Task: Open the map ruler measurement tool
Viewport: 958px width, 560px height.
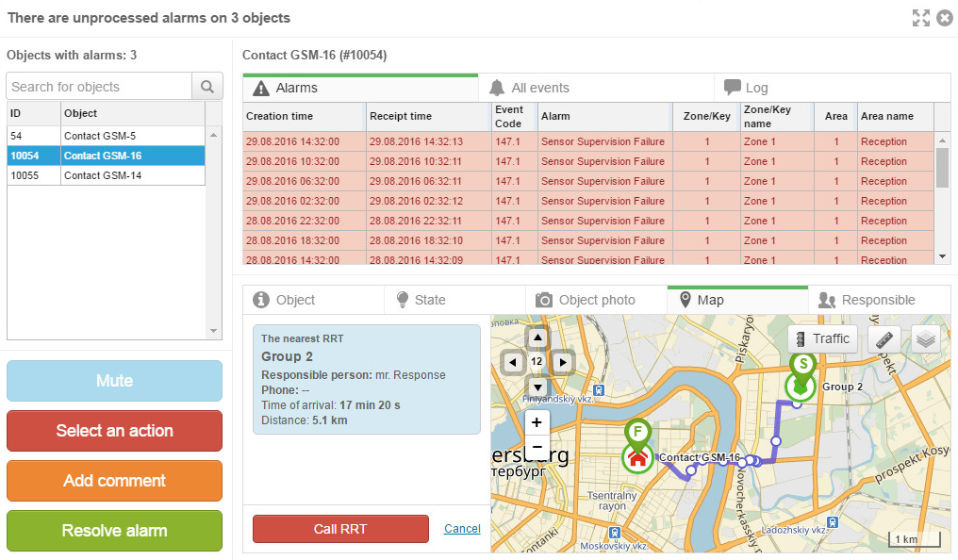Action: click(884, 339)
